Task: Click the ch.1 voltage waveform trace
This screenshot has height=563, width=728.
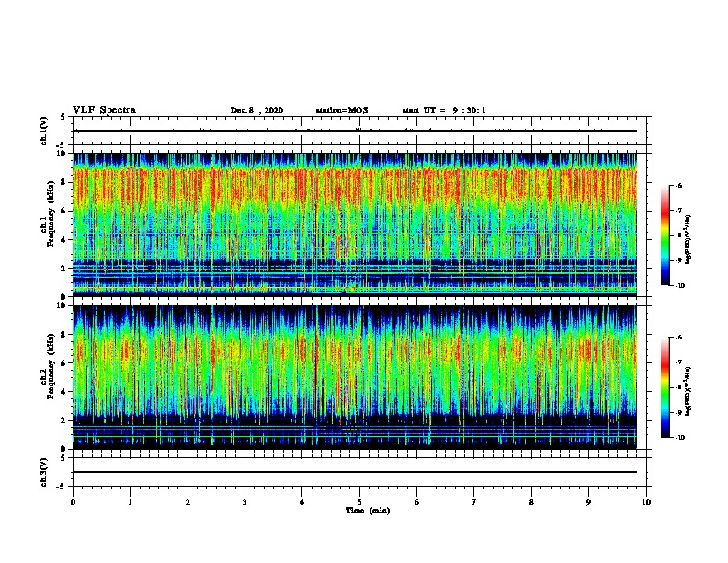Action: [x=355, y=131]
